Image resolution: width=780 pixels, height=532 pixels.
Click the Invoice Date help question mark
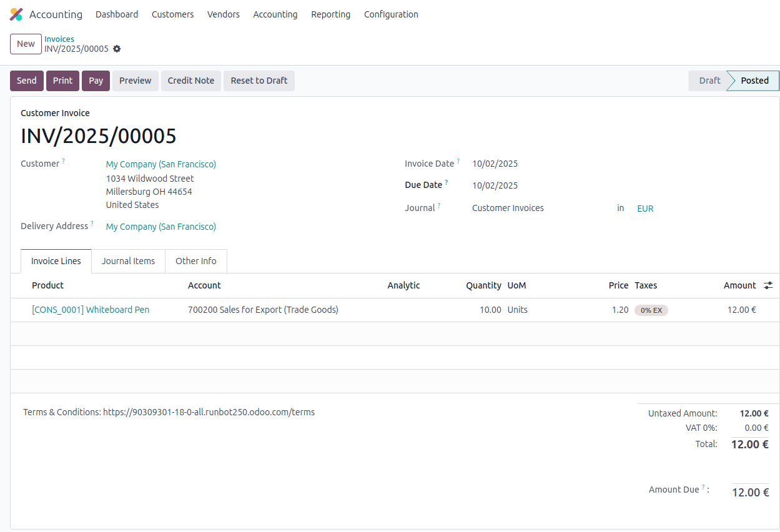point(458,161)
